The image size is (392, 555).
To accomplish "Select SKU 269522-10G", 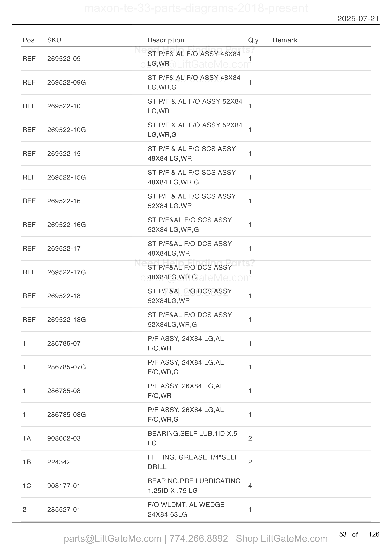I will click(67, 130).
